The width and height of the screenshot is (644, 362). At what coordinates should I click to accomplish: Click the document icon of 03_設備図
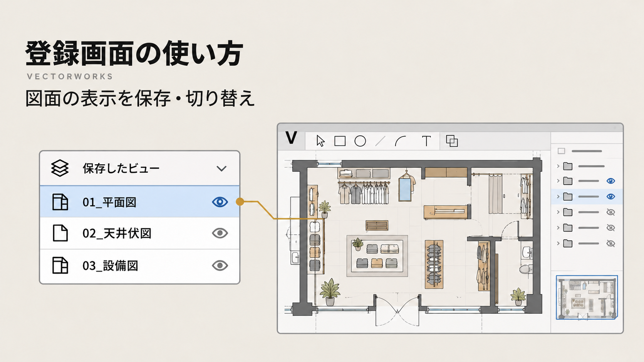pyautogui.click(x=60, y=265)
